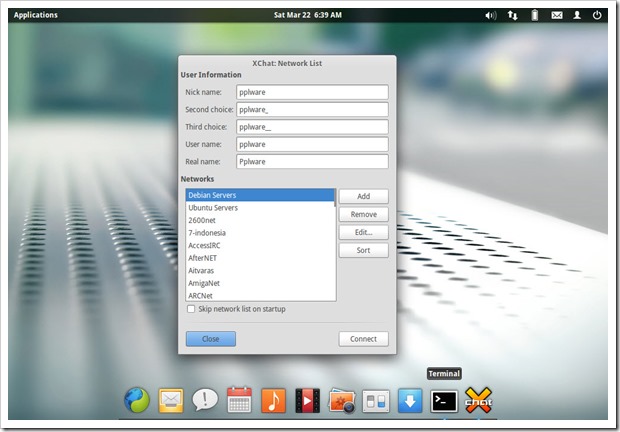The image size is (620, 432).
Task: Click the Edit... button
Action: click(363, 232)
